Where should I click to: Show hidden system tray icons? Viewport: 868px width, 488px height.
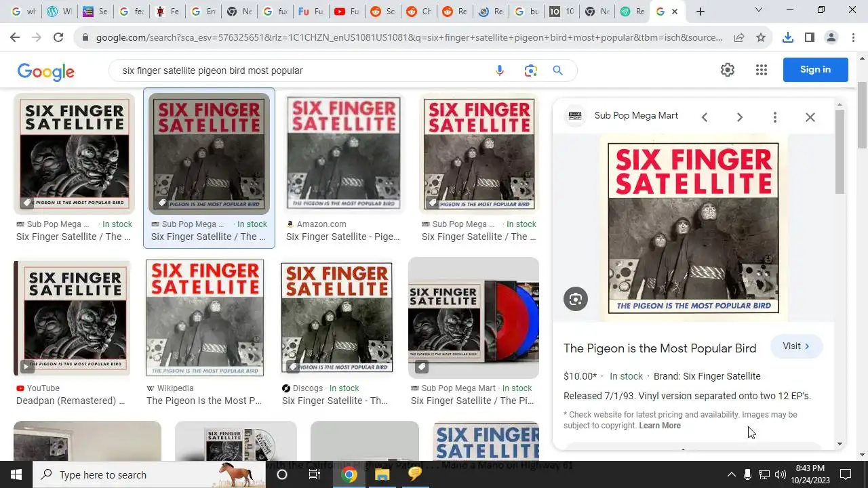pyautogui.click(x=730, y=474)
